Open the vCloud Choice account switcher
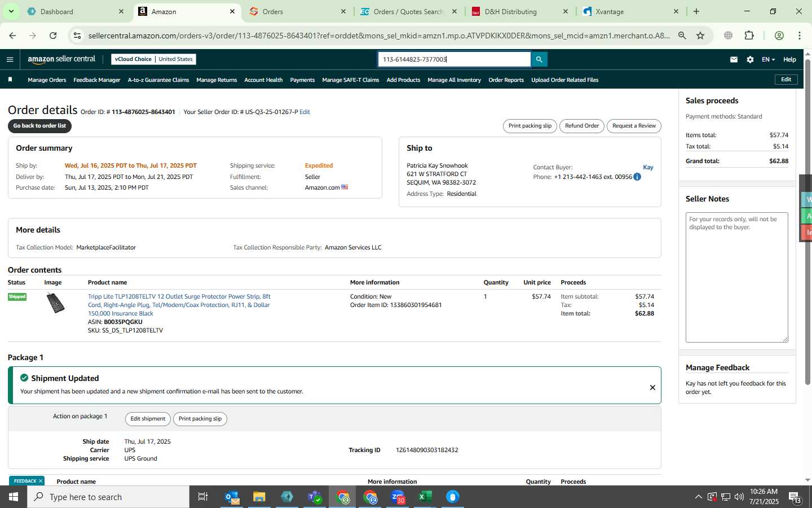This screenshot has width=812, height=508. [x=153, y=59]
